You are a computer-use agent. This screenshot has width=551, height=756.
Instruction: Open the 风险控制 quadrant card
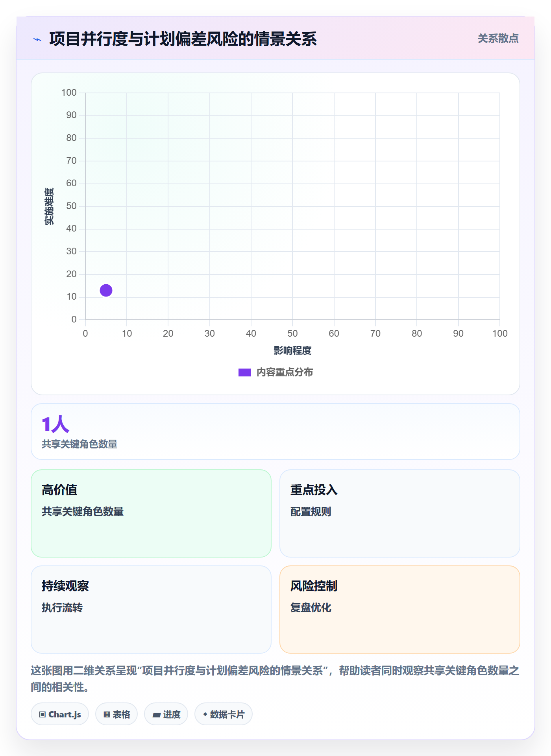click(x=399, y=609)
